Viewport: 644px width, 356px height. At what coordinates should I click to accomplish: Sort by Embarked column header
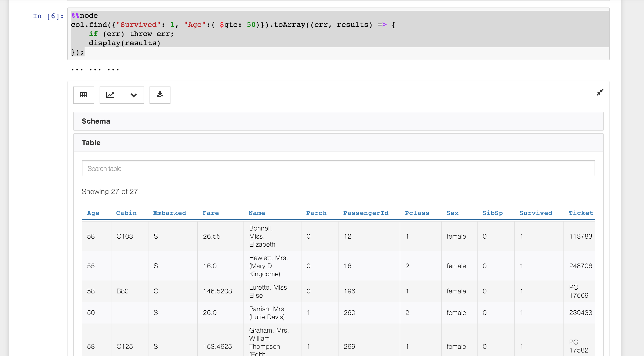pyautogui.click(x=169, y=213)
